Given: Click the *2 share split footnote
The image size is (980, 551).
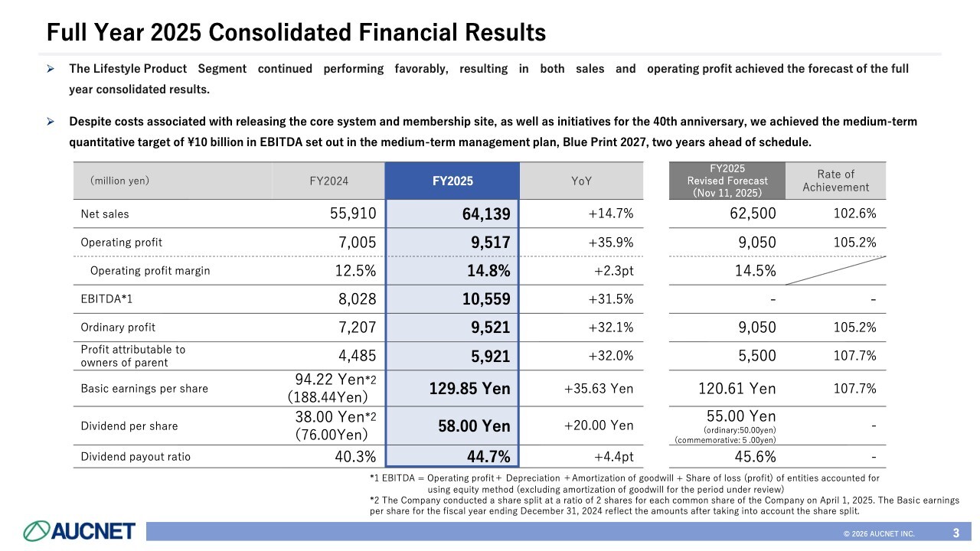Looking at the screenshot, I should [663, 505].
